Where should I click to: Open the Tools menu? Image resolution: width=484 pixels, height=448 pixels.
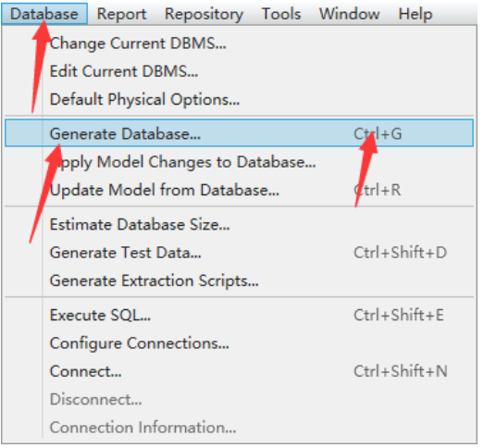pos(281,14)
